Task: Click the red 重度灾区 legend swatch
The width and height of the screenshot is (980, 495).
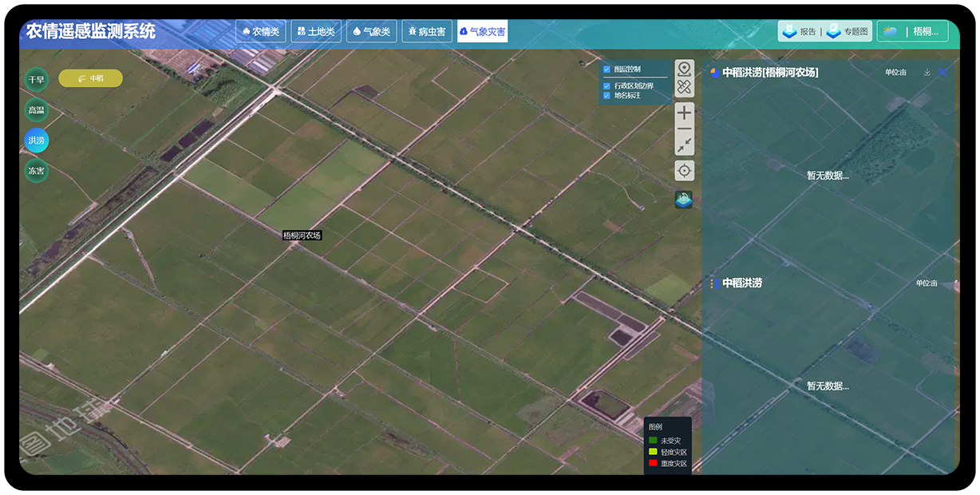Action: [652, 463]
